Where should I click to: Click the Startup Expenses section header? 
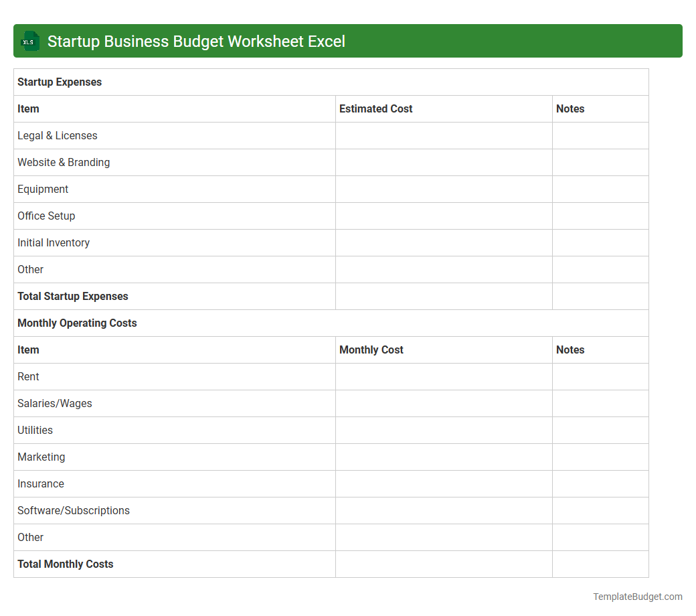click(60, 82)
